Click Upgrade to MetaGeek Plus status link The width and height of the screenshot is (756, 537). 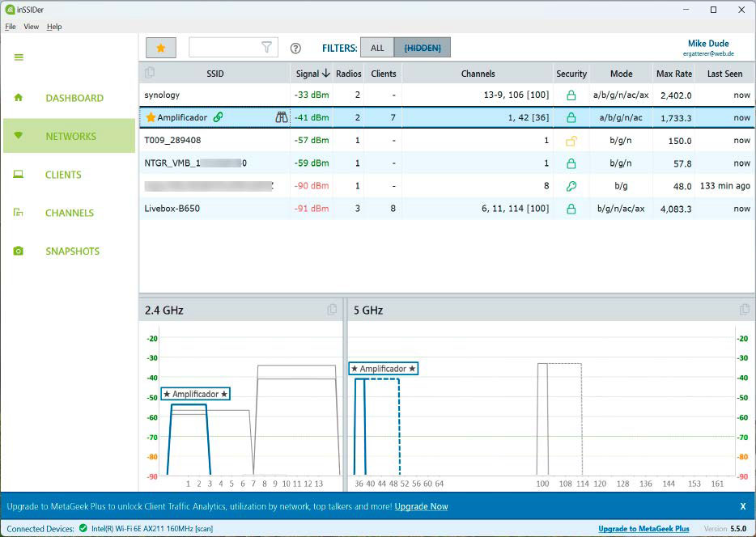[643, 529]
